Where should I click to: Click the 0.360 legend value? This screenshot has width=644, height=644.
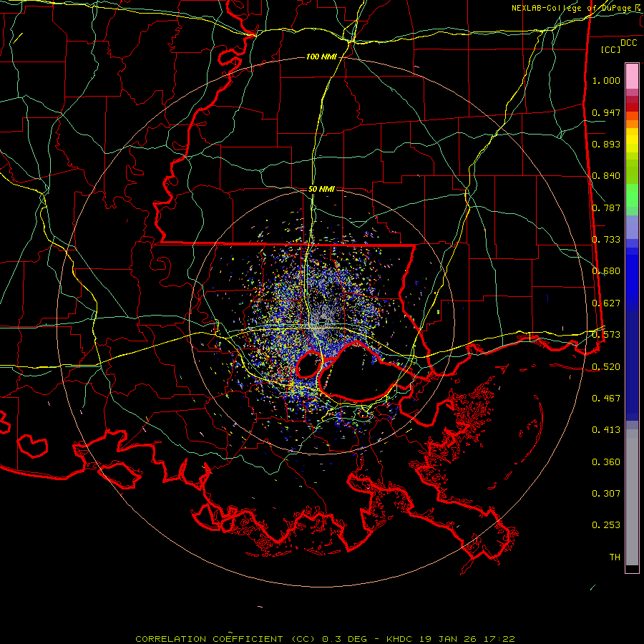coord(606,462)
